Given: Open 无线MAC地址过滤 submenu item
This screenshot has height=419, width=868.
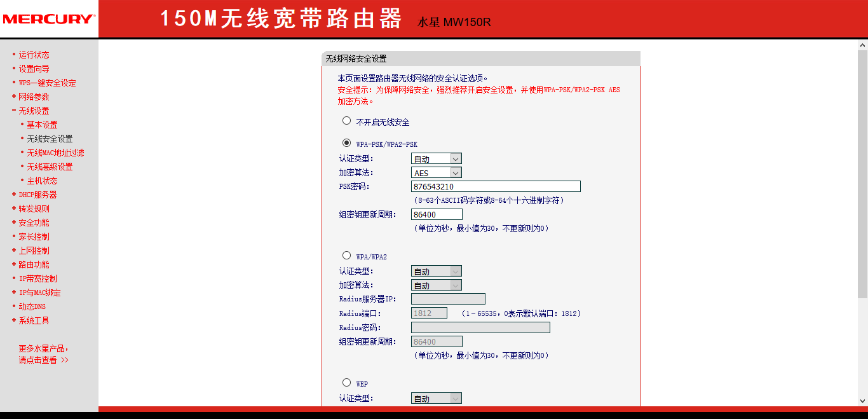Looking at the screenshot, I should (55, 153).
